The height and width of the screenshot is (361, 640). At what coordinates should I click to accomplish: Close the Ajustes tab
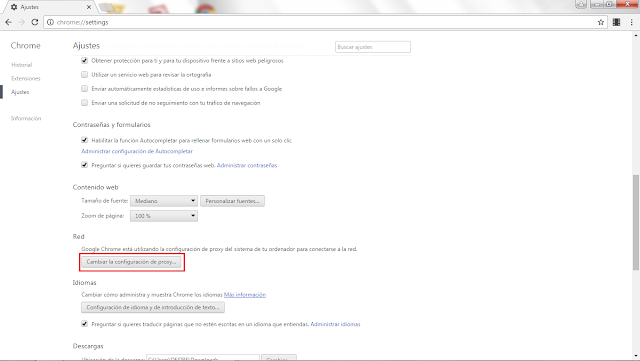(x=89, y=7)
